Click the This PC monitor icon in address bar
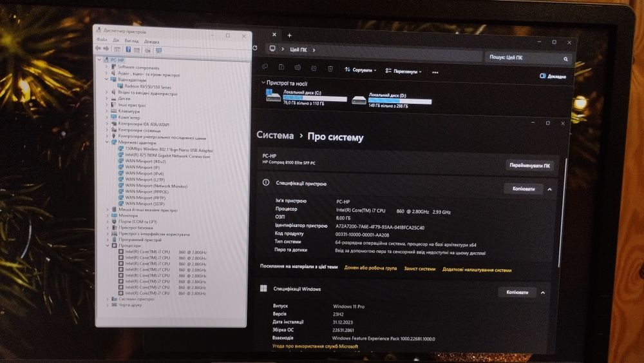Viewport: 644px width, 363px height. pos(272,49)
